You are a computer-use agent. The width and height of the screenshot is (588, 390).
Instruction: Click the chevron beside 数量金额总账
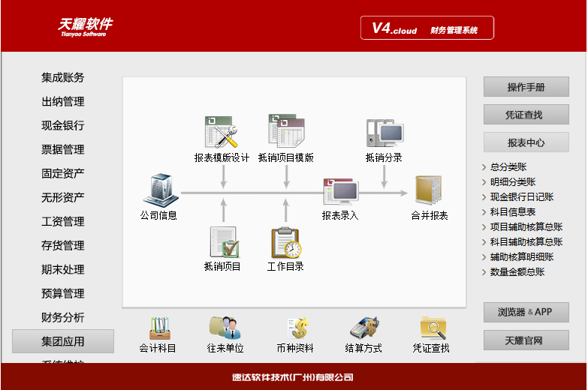[x=484, y=272]
